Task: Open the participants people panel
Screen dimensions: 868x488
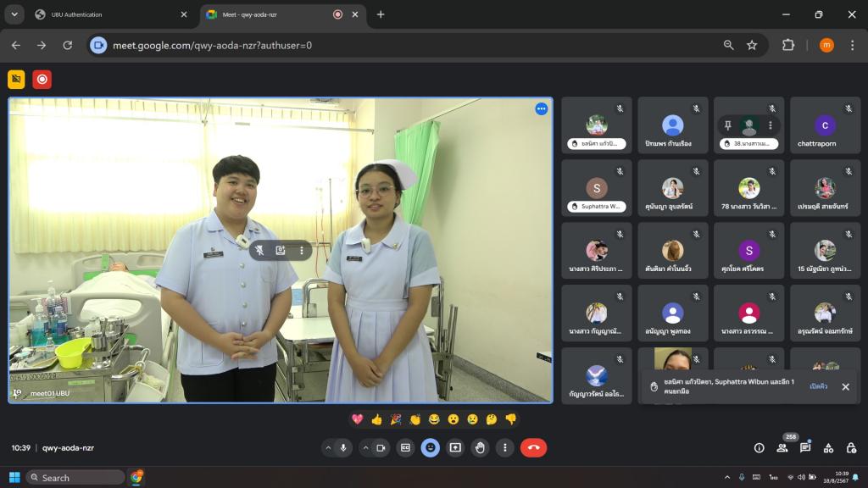Action: [x=782, y=447]
